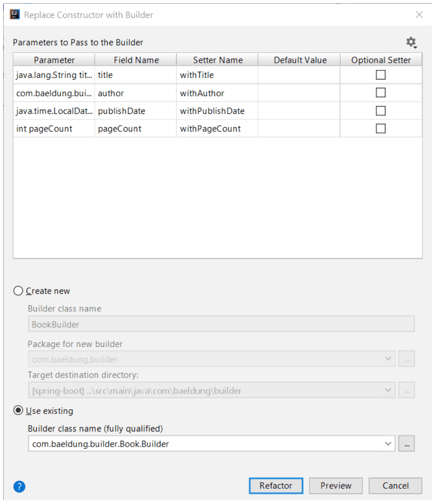Click the Refactor button
The height and width of the screenshot is (504, 435).
pos(276,486)
